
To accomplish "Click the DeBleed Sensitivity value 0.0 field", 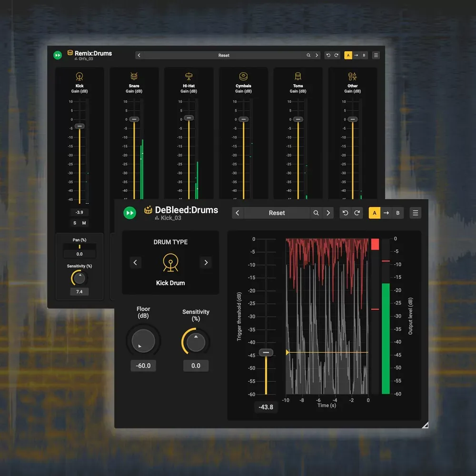I will point(196,366).
